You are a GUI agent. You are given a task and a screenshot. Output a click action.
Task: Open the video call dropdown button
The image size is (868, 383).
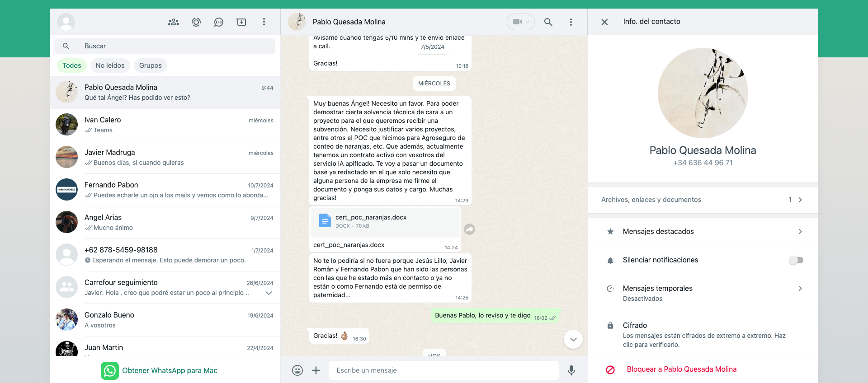[x=521, y=22]
